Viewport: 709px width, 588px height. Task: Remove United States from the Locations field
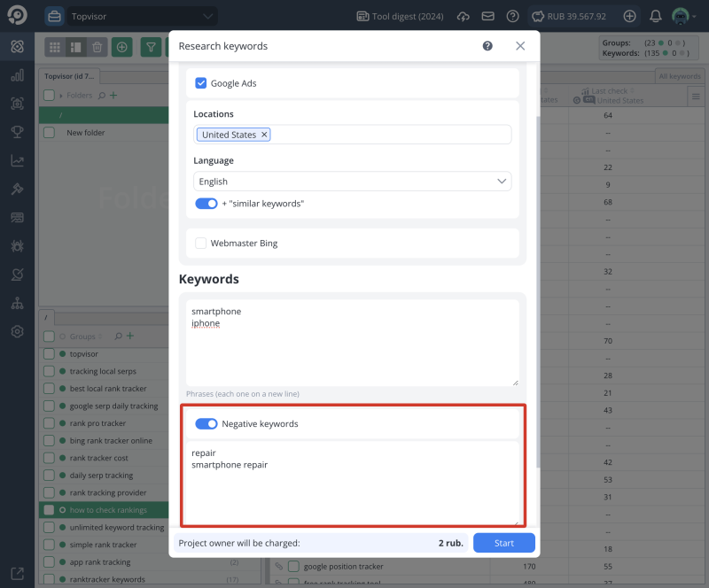(264, 134)
